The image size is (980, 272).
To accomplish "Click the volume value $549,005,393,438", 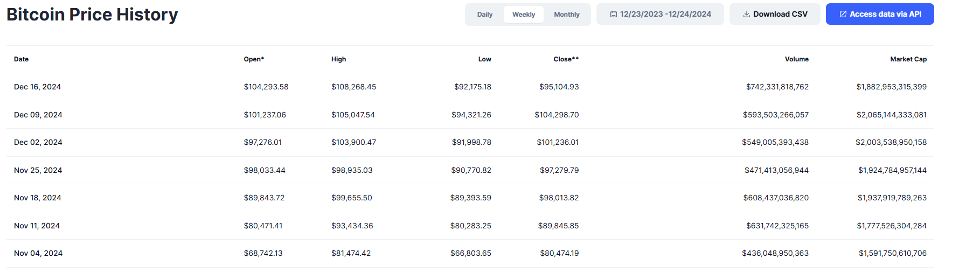I will [775, 142].
